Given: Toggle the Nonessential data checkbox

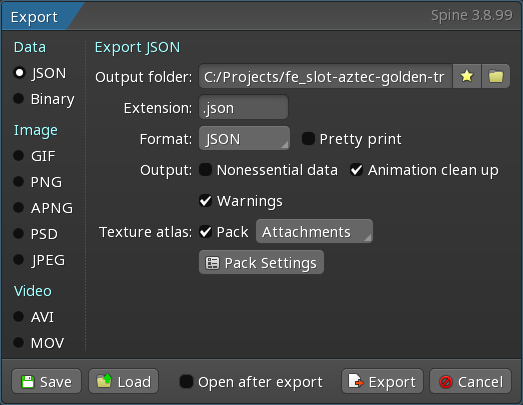Looking at the screenshot, I should point(205,170).
